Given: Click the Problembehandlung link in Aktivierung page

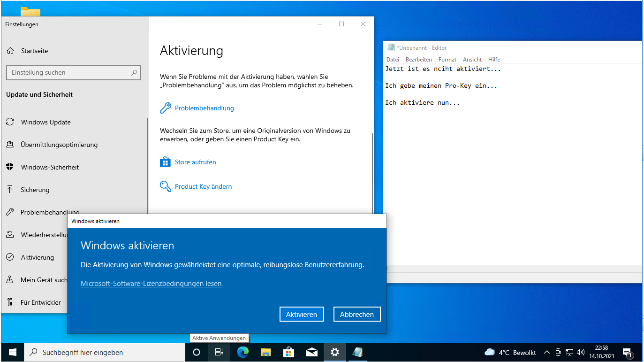Looking at the screenshot, I should click(204, 108).
